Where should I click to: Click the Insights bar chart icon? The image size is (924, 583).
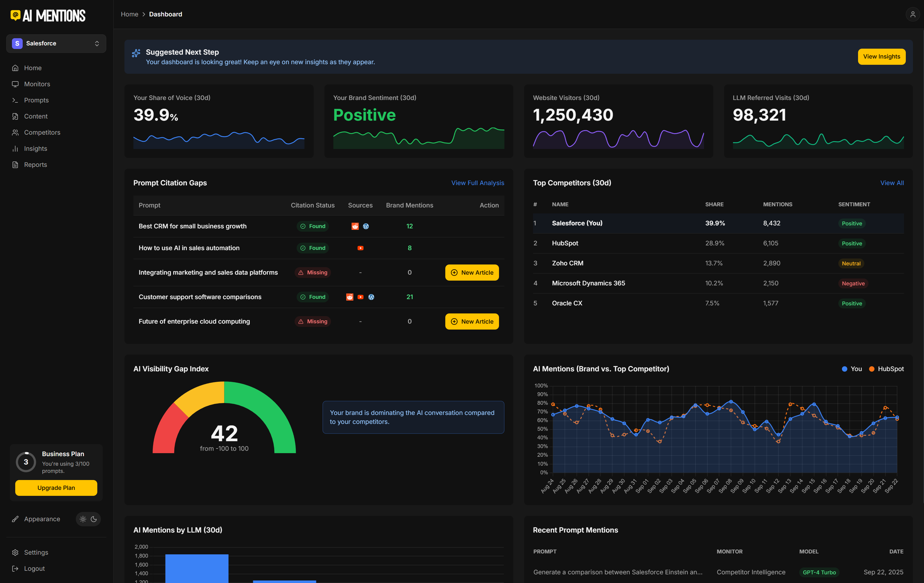pyautogui.click(x=15, y=149)
